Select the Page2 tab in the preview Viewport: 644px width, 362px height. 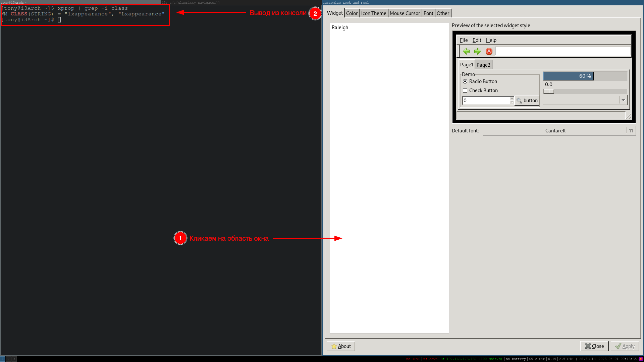pyautogui.click(x=483, y=65)
